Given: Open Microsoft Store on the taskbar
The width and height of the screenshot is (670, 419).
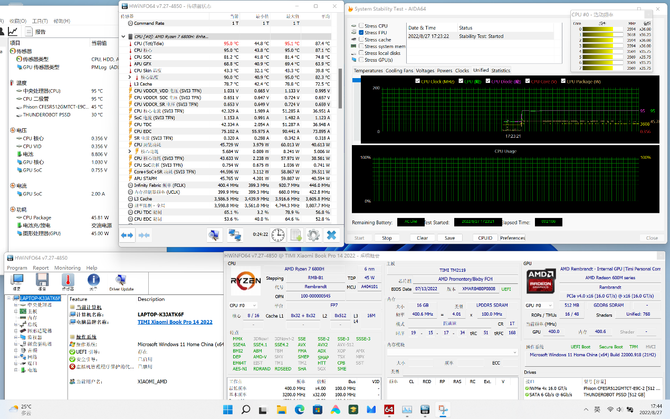Looking at the screenshot, I should tap(317, 410).
